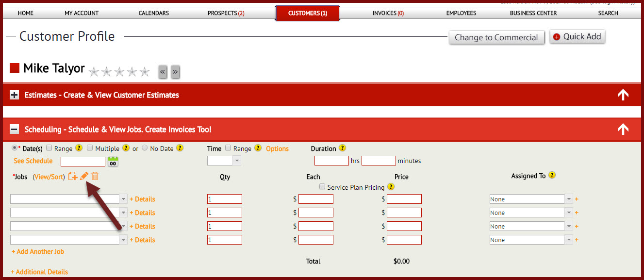Click the help icon next to No Date
Screen dimensions: 644x280
click(x=180, y=148)
